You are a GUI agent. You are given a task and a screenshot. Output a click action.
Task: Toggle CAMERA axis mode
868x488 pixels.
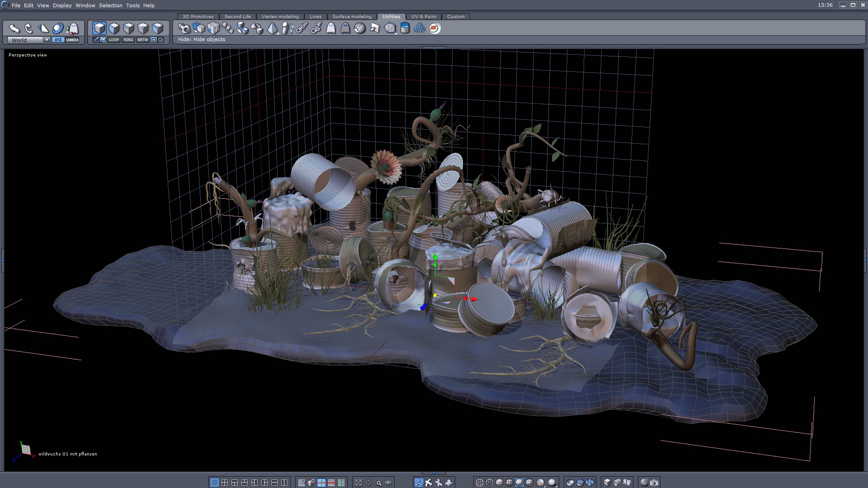72,40
